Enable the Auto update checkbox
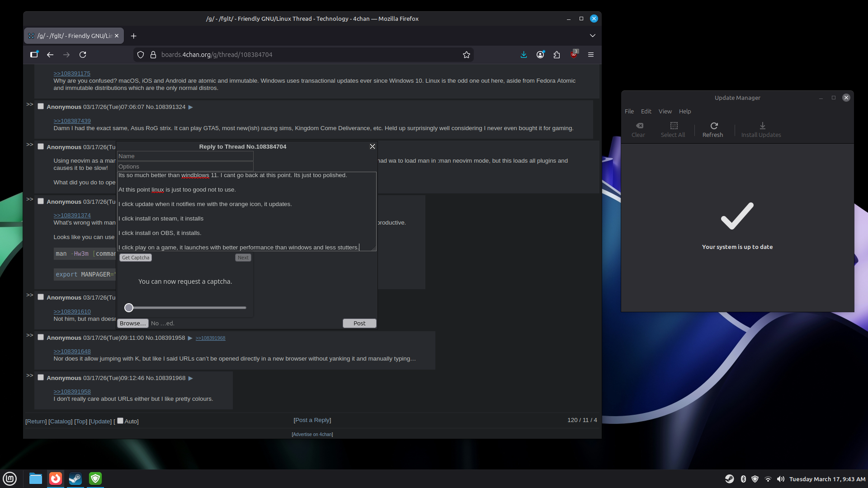The width and height of the screenshot is (868, 488). pyautogui.click(x=120, y=421)
